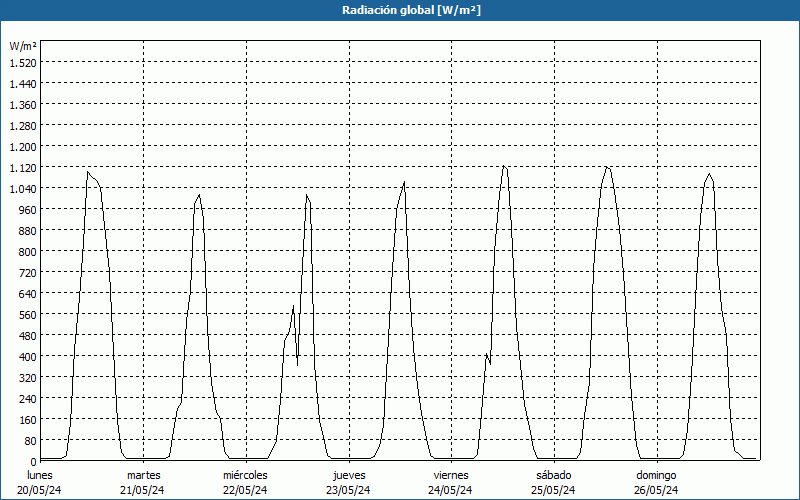Image resolution: width=800 pixels, height=500 pixels.
Task: Click the 'domingo' day label
Action: 656,475
